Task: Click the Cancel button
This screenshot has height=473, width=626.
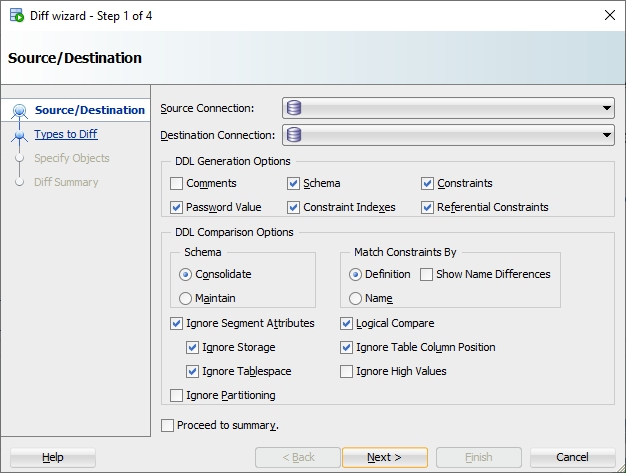Action: [573, 457]
